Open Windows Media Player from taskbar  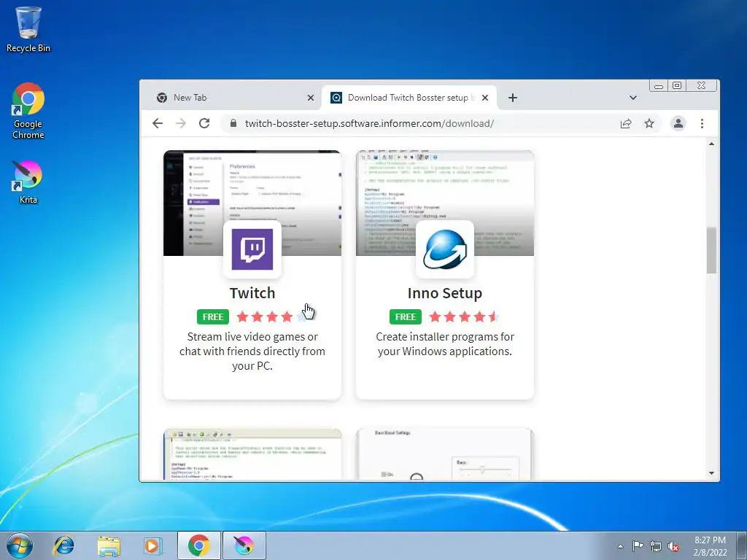pyautogui.click(x=152, y=545)
